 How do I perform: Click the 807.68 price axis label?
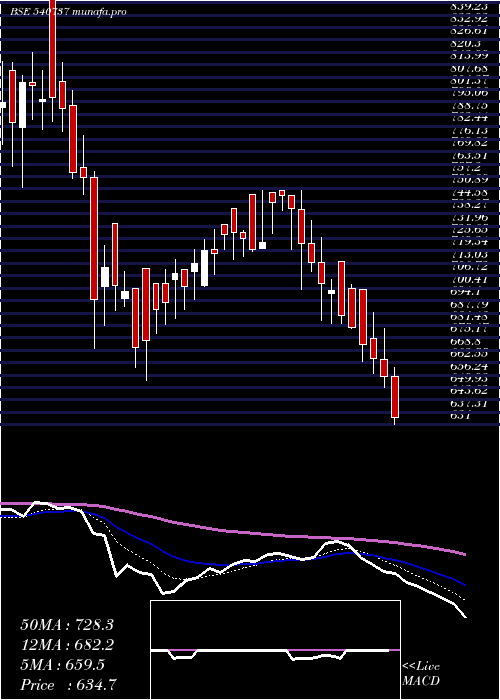470,69
